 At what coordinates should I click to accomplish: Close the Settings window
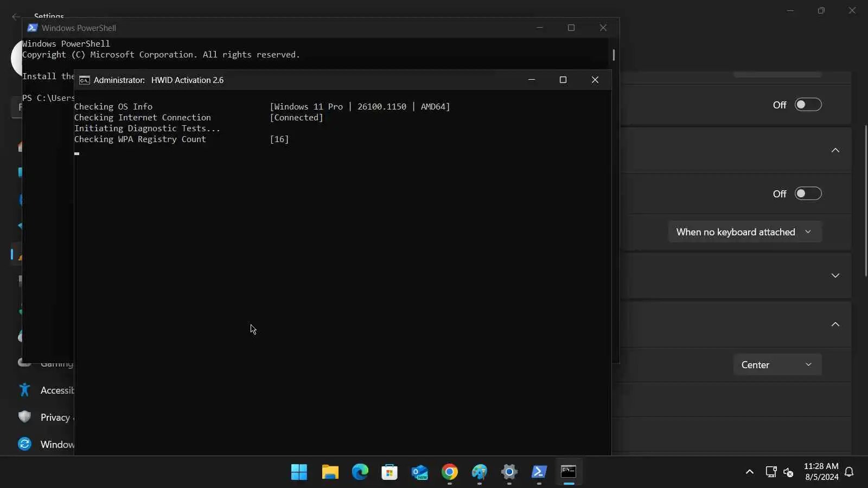852,10
